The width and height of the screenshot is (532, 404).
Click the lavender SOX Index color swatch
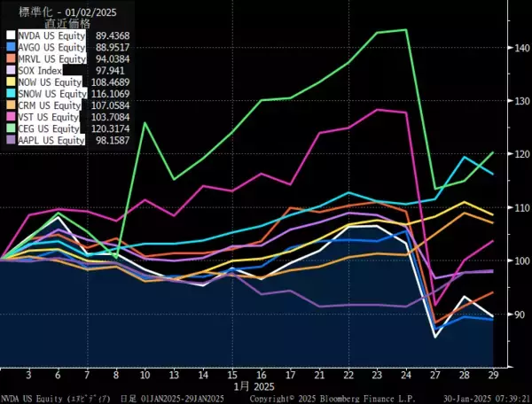[10, 70]
